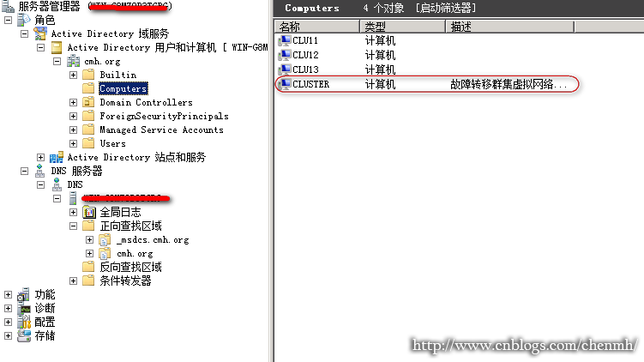Click the 全局日志 log icon
The image size is (644, 362).
click(89, 212)
